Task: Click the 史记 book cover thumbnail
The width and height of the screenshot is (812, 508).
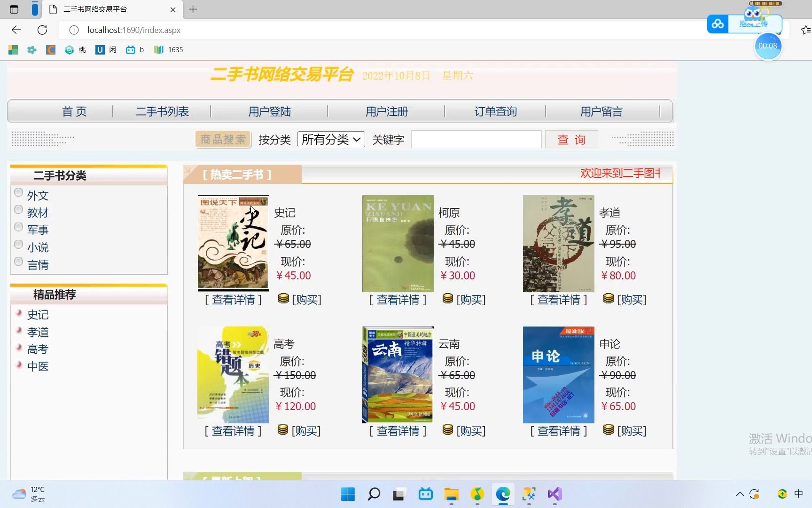Action: pyautogui.click(x=233, y=244)
